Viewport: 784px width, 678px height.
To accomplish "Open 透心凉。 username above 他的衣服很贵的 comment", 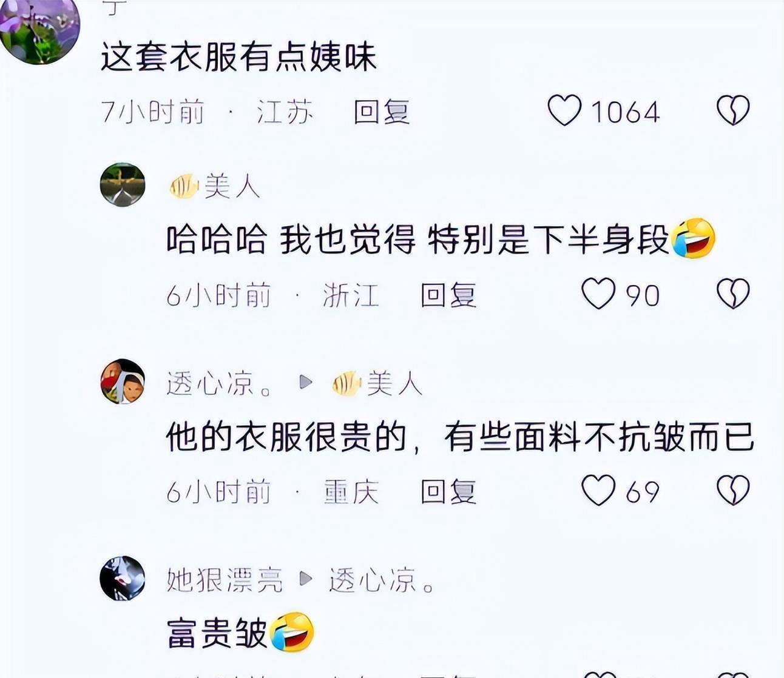I will point(219,383).
